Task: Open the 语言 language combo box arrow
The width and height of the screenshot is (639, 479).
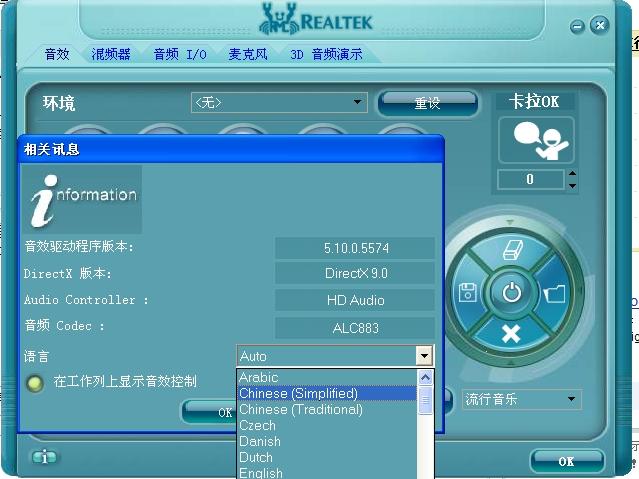Action: (424, 356)
